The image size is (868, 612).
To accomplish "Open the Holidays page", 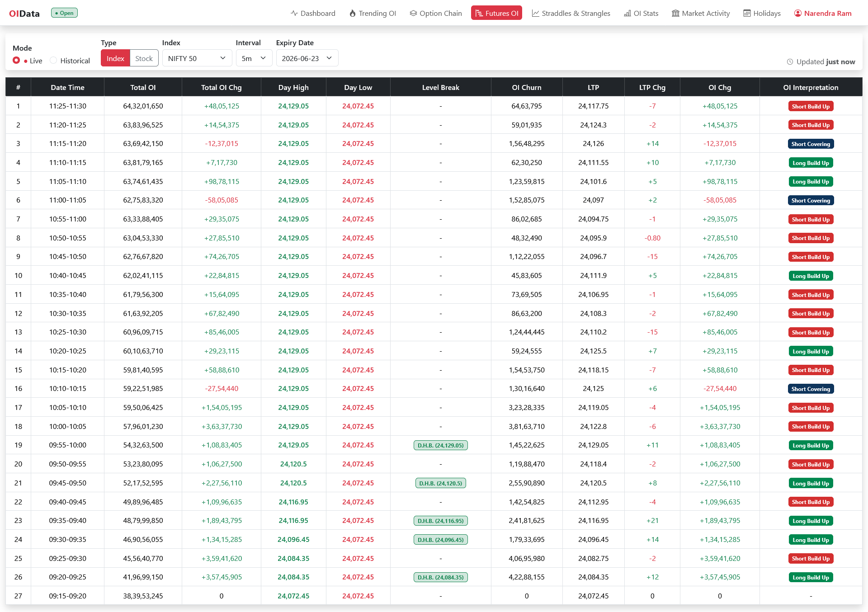I will pyautogui.click(x=762, y=13).
